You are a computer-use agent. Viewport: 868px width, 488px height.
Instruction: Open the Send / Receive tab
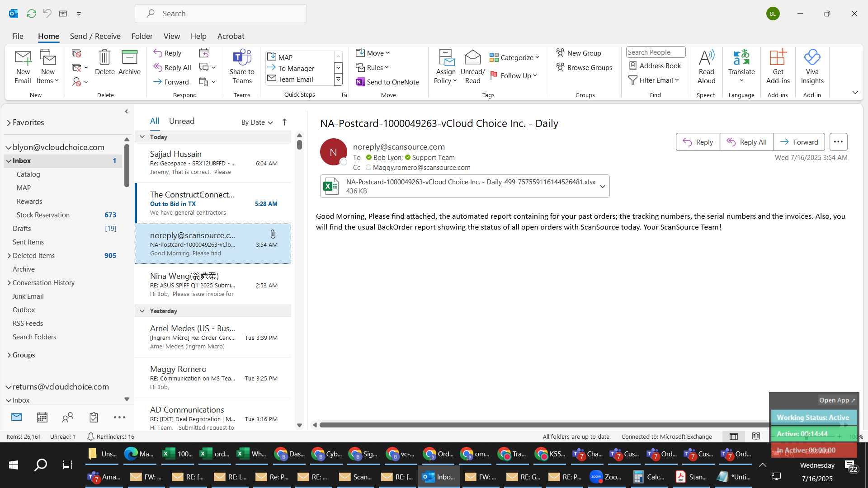[x=95, y=36]
